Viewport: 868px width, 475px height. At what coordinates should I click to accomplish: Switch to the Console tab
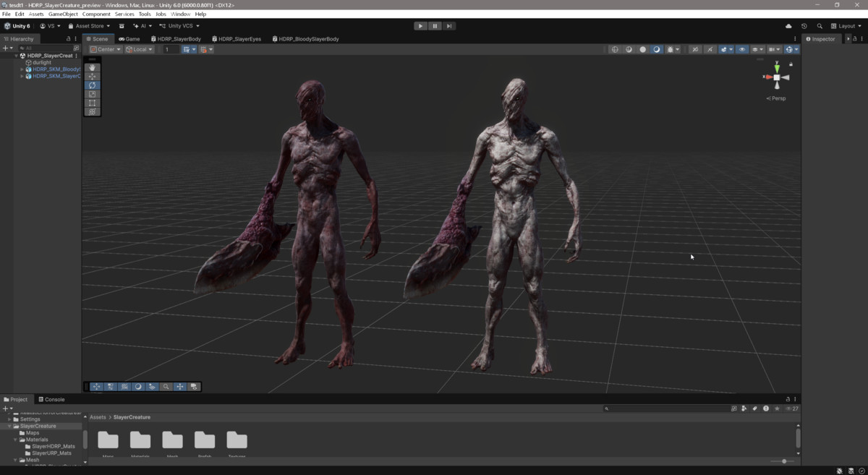coord(51,399)
